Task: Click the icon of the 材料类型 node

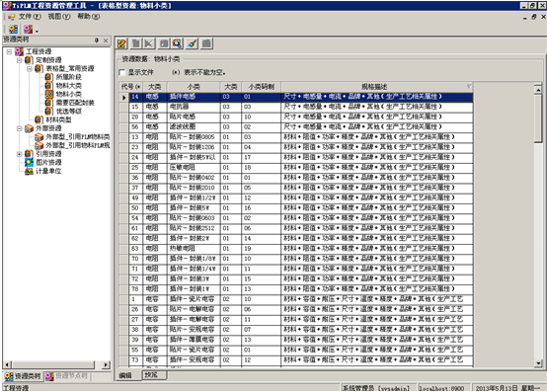Action: coord(39,119)
